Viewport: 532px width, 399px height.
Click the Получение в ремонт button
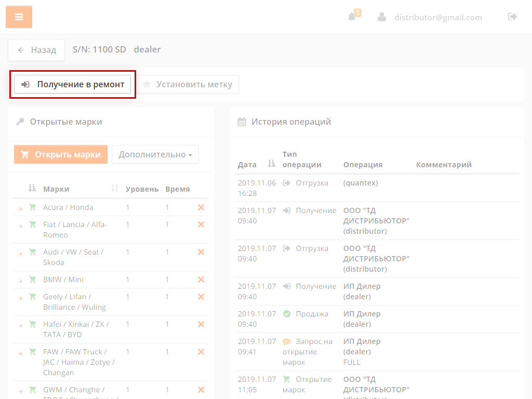click(x=73, y=84)
